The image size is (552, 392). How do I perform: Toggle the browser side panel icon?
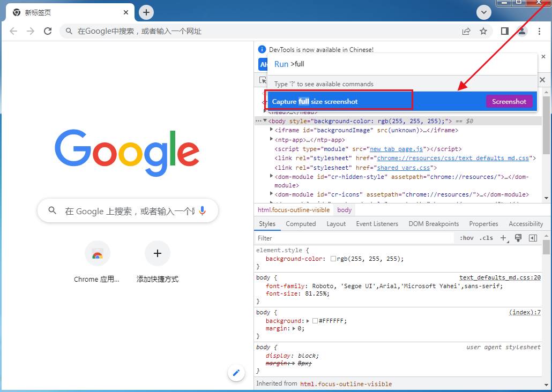tap(504, 31)
